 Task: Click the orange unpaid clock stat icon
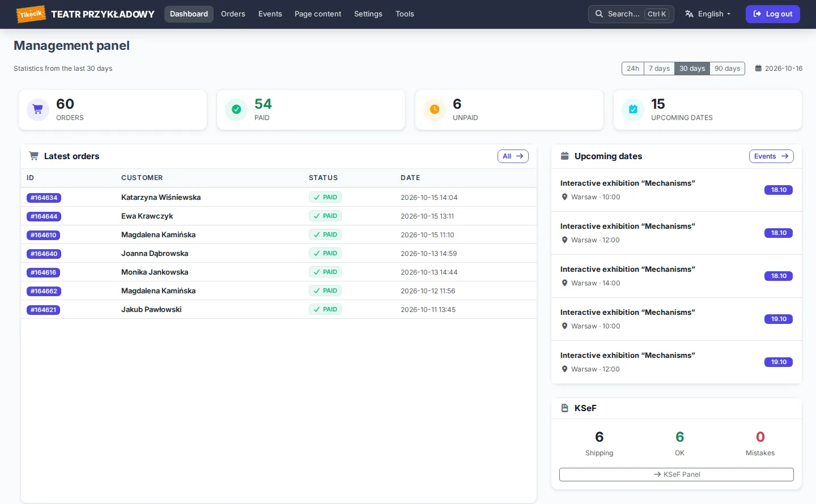[435, 109]
